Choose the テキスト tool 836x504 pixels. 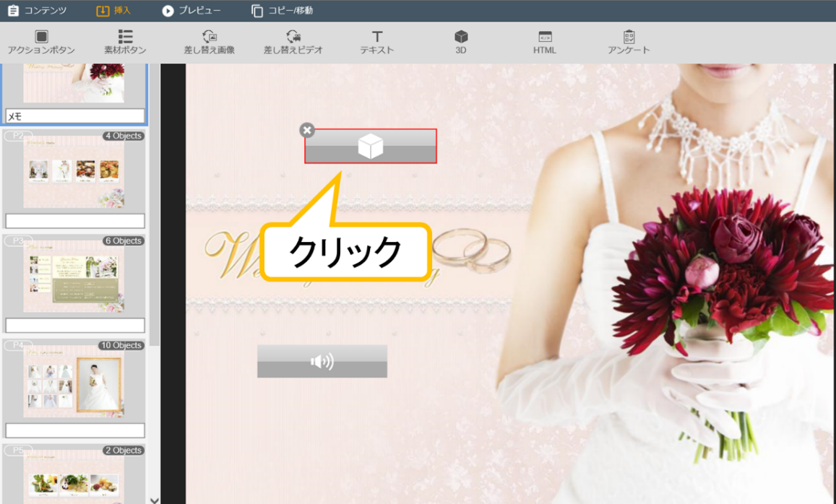click(376, 42)
